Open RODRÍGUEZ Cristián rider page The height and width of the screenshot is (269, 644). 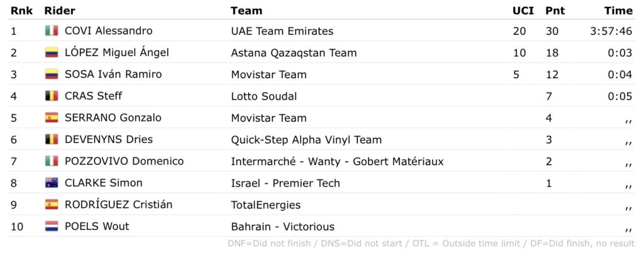(118, 205)
